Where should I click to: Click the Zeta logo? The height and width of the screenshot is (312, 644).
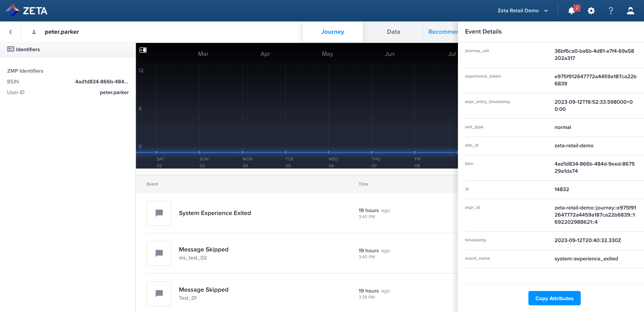coord(27,11)
